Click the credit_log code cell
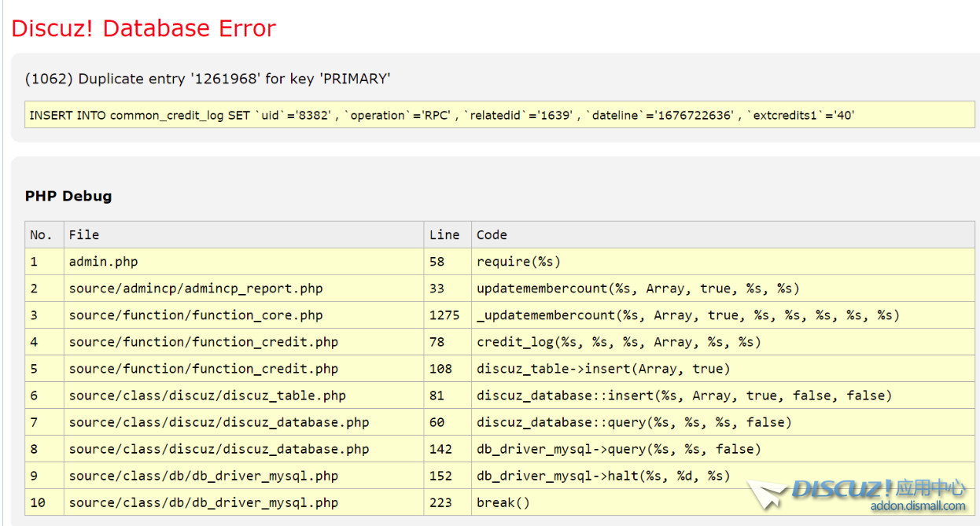The height and width of the screenshot is (526, 980). tap(618, 342)
